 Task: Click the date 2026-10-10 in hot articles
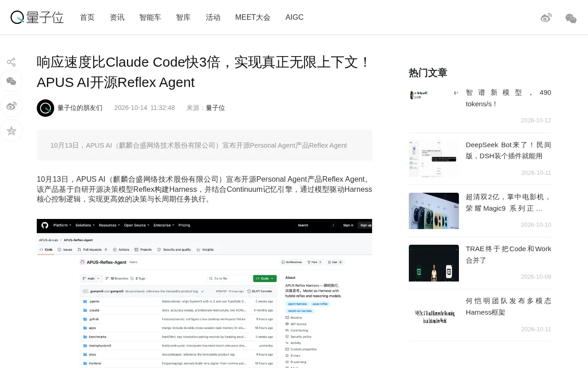point(536,225)
